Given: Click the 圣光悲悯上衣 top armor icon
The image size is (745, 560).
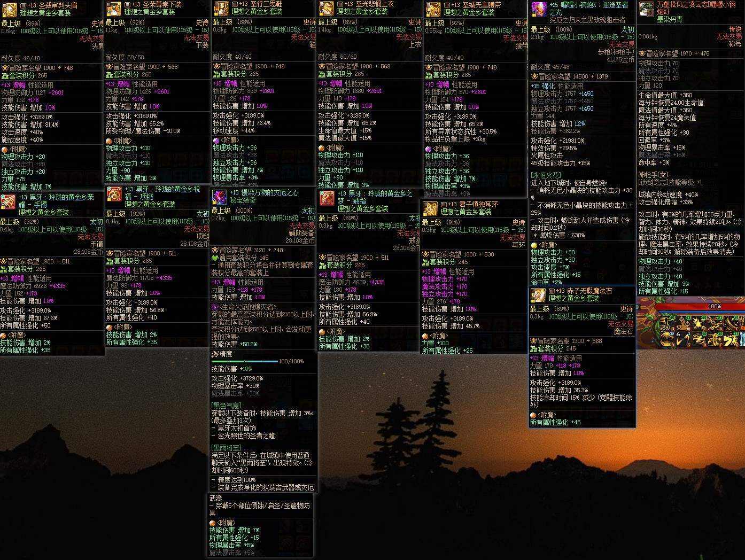Looking at the screenshot, I should [x=326, y=8].
